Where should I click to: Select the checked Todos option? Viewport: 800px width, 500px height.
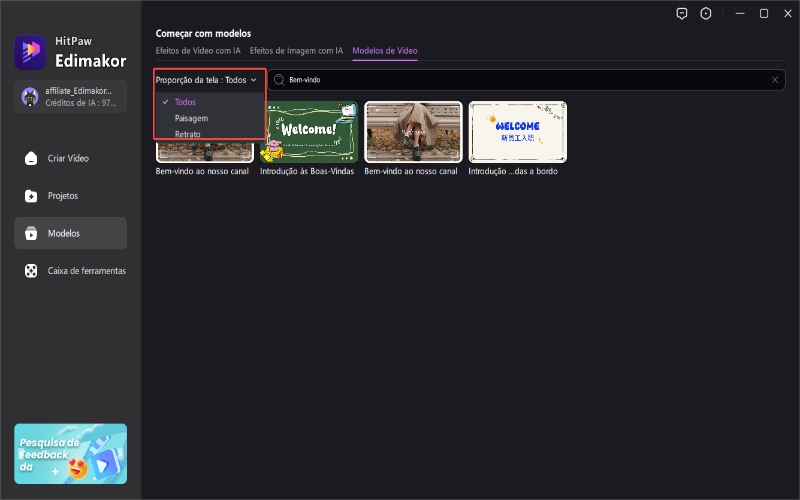(x=185, y=102)
